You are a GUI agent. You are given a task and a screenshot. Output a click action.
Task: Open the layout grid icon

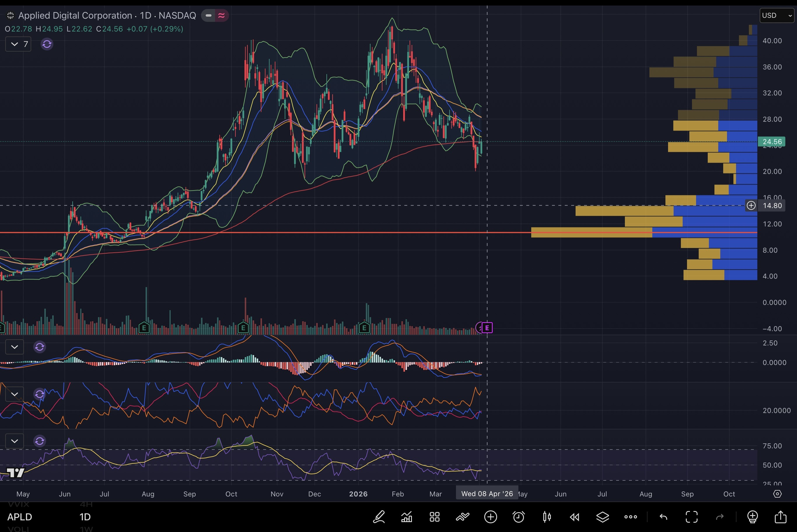tap(434, 517)
